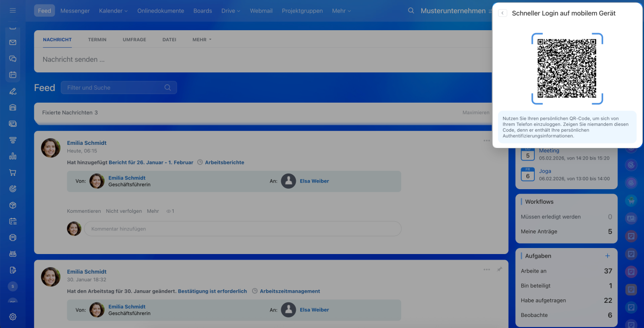The width and height of the screenshot is (644, 328).
Task: Open the Meeting calendar event
Action: 549,151
